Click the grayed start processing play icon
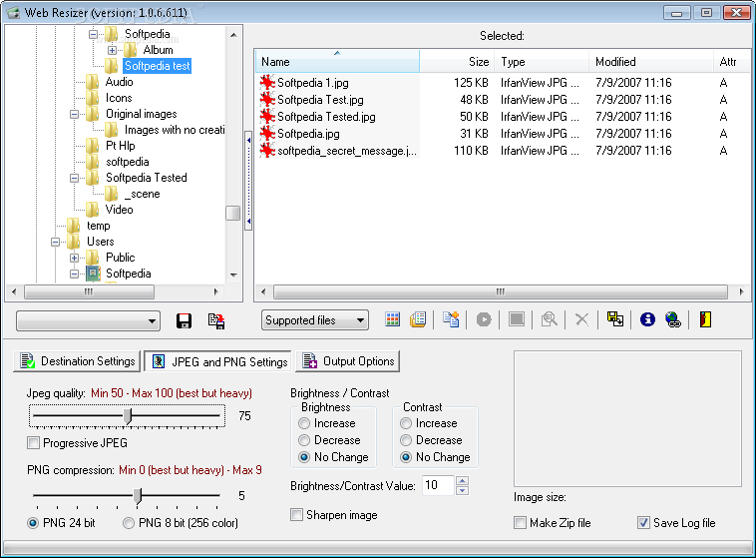This screenshot has width=756, height=558. point(484,319)
